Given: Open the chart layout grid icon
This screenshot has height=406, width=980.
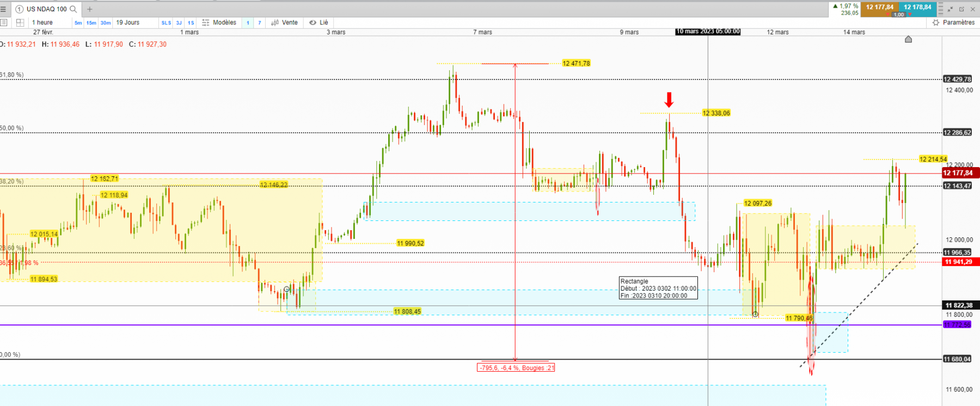Looking at the screenshot, I should [x=20, y=22].
